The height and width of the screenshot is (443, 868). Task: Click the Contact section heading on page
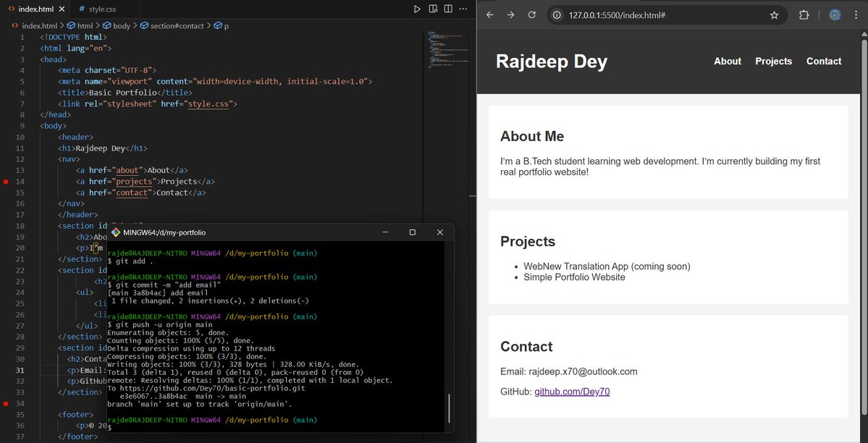(x=526, y=347)
